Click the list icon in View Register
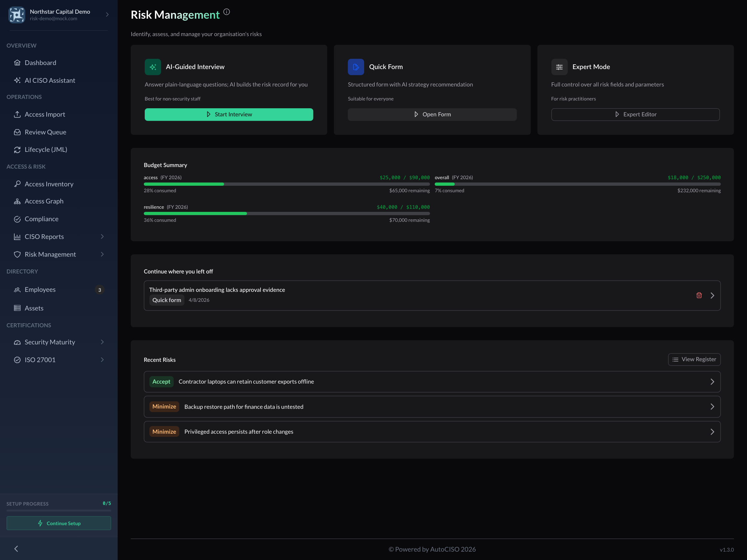This screenshot has width=747, height=560. coord(675,360)
